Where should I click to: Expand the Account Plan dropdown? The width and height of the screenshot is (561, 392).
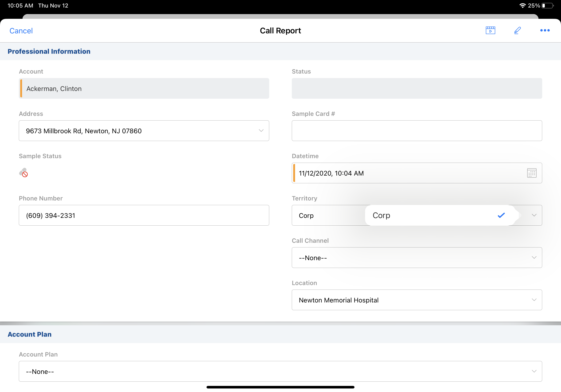pos(280,371)
